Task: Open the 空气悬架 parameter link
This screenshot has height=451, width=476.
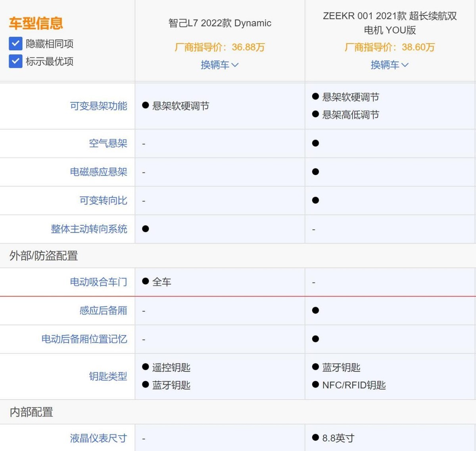Action: pyautogui.click(x=108, y=143)
